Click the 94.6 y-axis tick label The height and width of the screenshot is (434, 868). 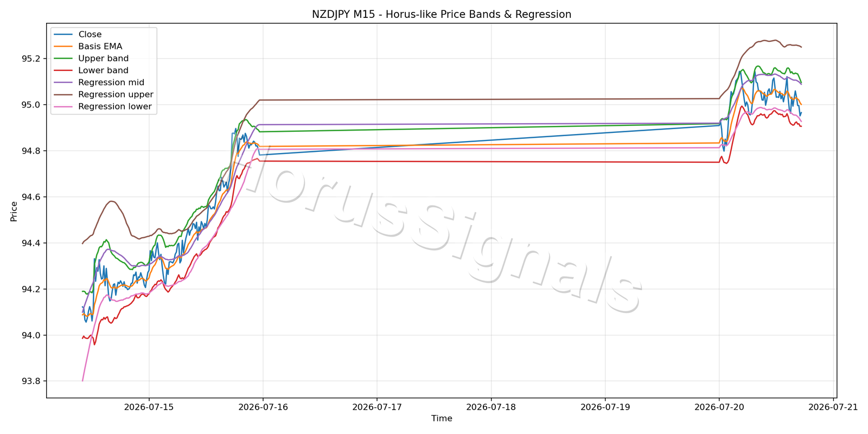pyautogui.click(x=30, y=197)
